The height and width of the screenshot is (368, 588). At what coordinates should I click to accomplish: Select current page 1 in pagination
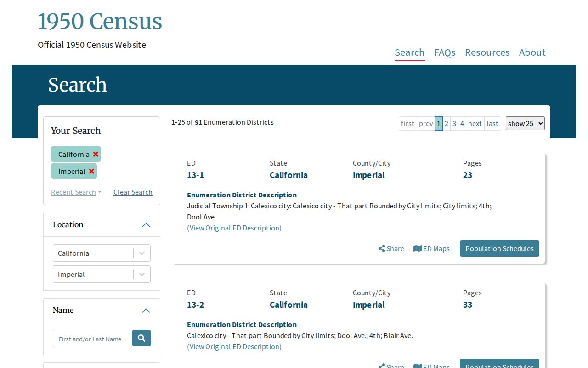click(439, 123)
